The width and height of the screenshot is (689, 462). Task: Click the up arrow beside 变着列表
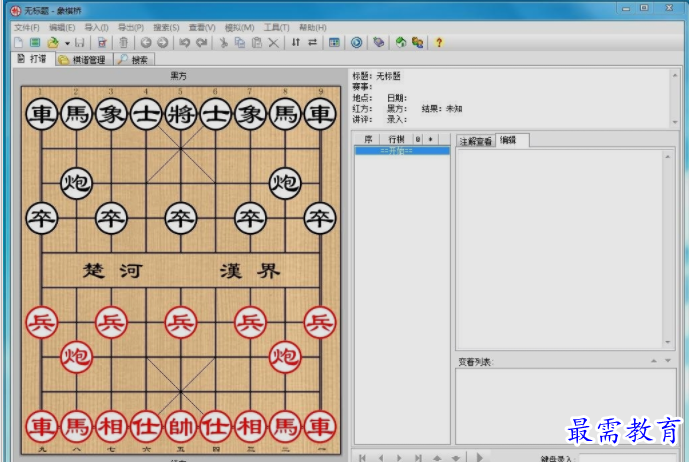[x=654, y=361]
